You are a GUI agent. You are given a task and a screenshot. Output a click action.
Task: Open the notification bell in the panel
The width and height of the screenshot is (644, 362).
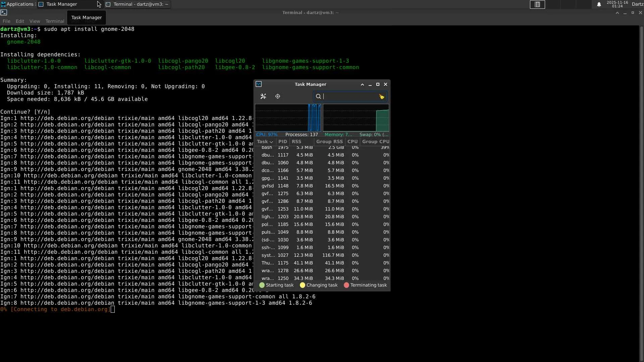(599, 5)
